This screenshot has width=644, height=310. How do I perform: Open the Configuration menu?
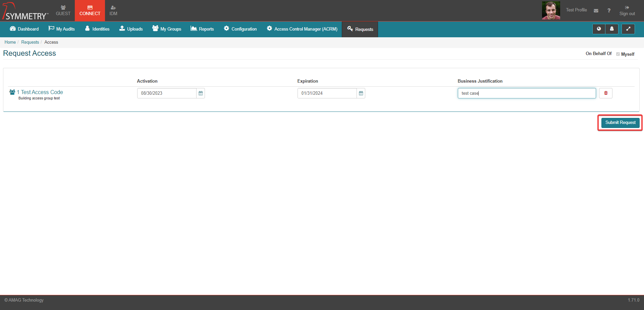click(240, 29)
